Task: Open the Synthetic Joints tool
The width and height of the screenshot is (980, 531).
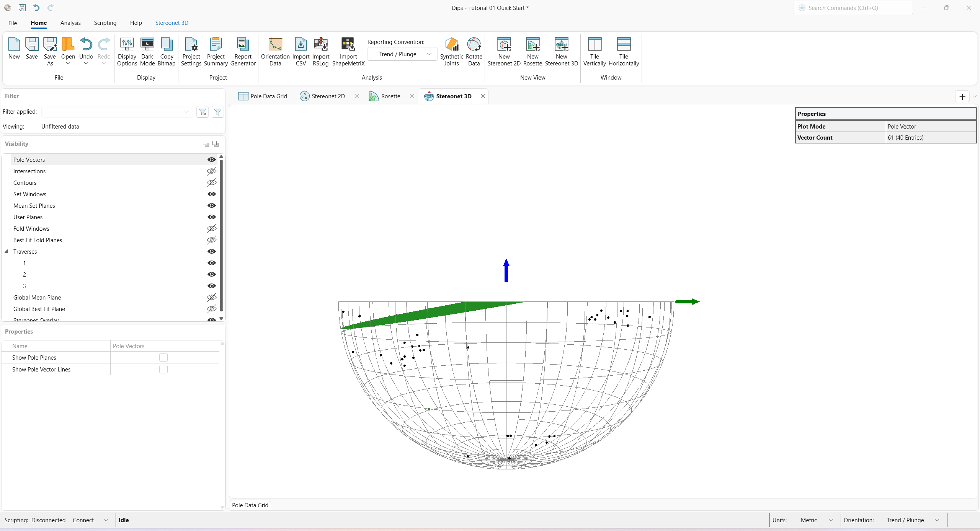Action: point(452,52)
